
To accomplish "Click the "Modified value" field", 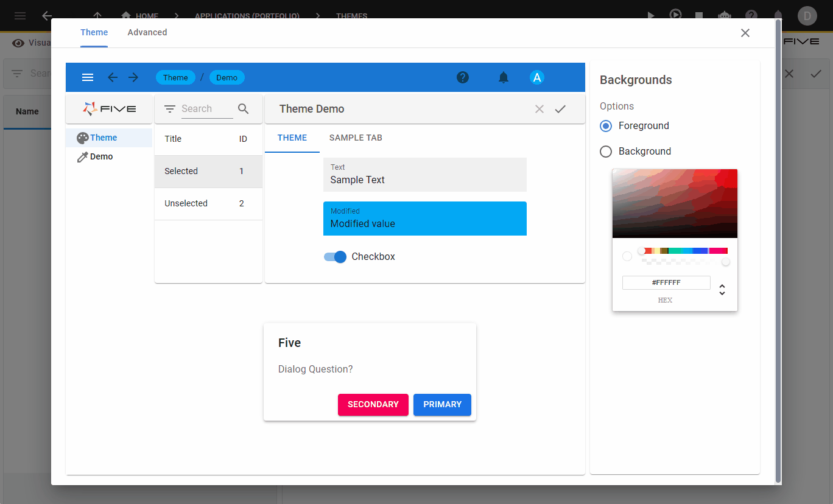I will [425, 219].
